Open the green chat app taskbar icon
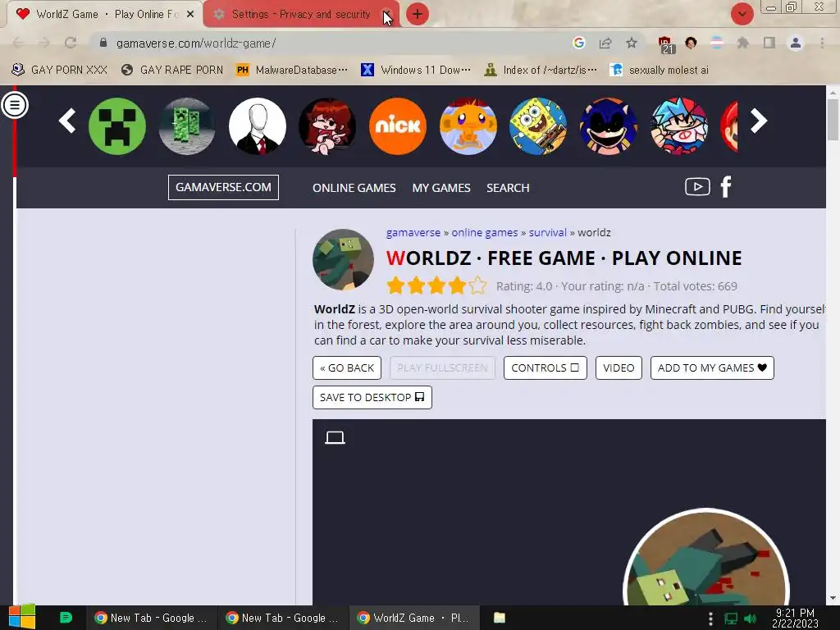 (66, 618)
